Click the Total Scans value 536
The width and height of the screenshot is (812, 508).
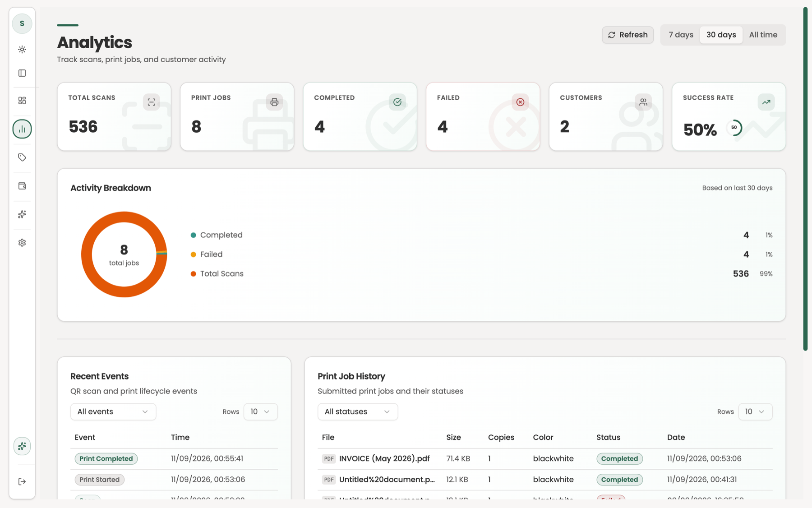(x=83, y=127)
